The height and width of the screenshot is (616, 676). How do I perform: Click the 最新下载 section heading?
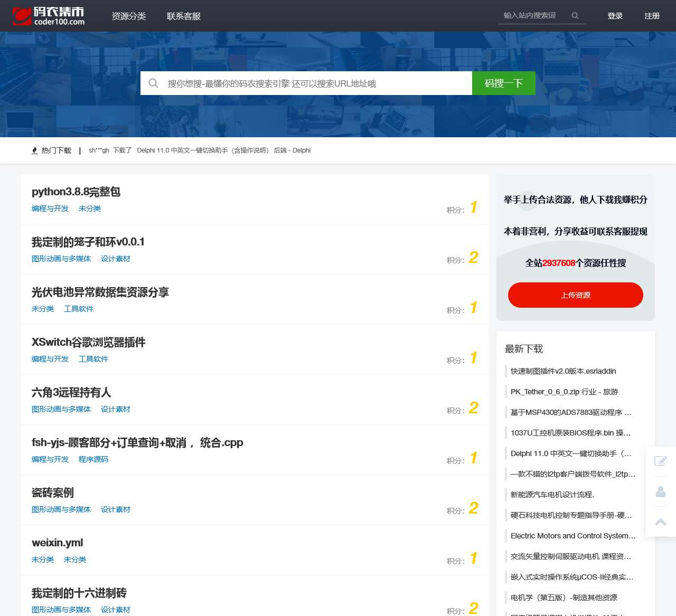(524, 349)
